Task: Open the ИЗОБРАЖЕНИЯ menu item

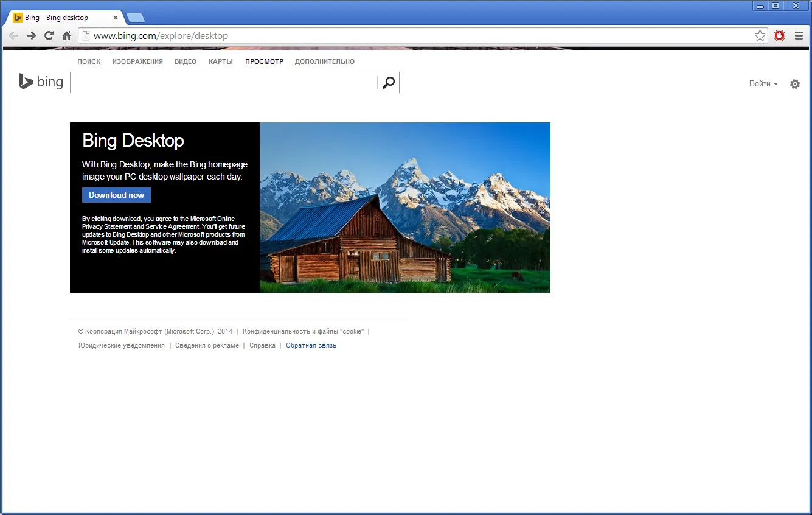Action: click(x=137, y=61)
